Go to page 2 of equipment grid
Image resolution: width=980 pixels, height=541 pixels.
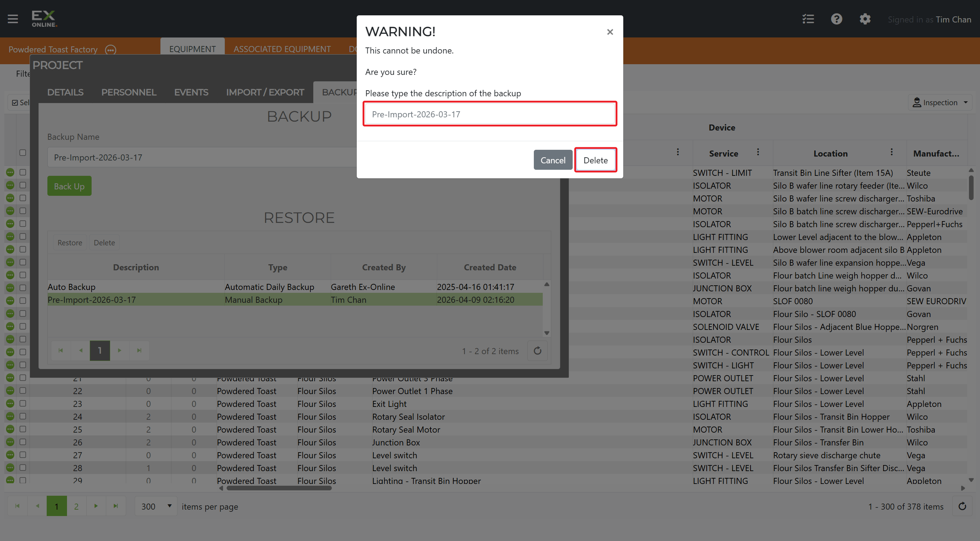(76, 506)
